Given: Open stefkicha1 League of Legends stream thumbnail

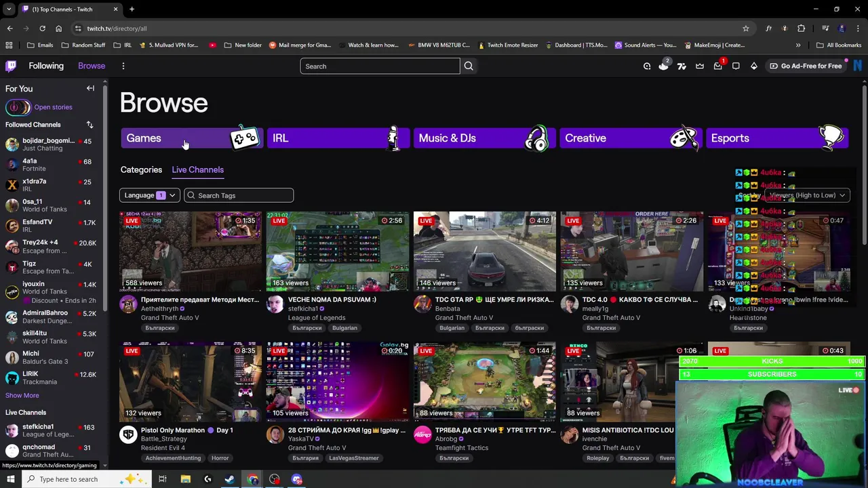Looking at the screenshot, I should [x=338, y=251].
